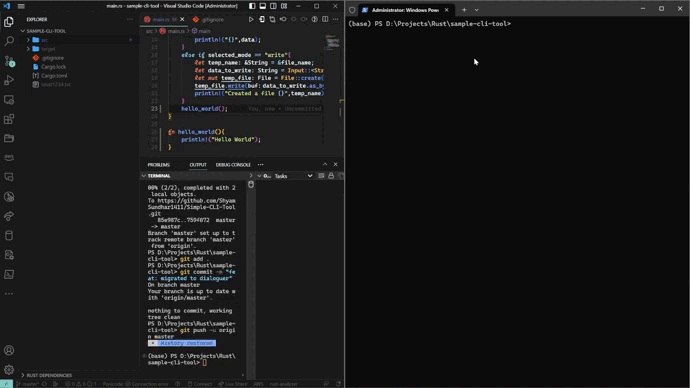Open Cargo.toml in the Explorer
This screenshot has width=690, height=388.
(x=54, y=76)
